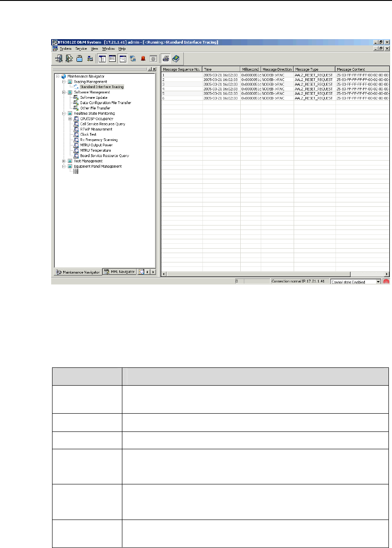Click the Time column header
This screenshot has width=392, height=548.
coord(221,69)
